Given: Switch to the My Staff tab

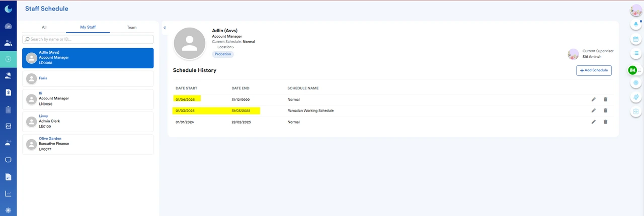Looking at the screenshot, I should (x=88, y=28).
